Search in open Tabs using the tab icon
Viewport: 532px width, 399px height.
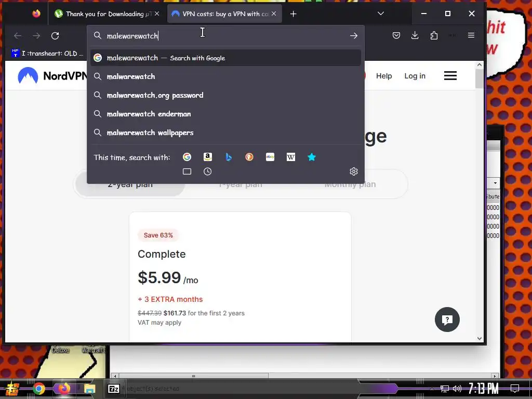point(187,171)
